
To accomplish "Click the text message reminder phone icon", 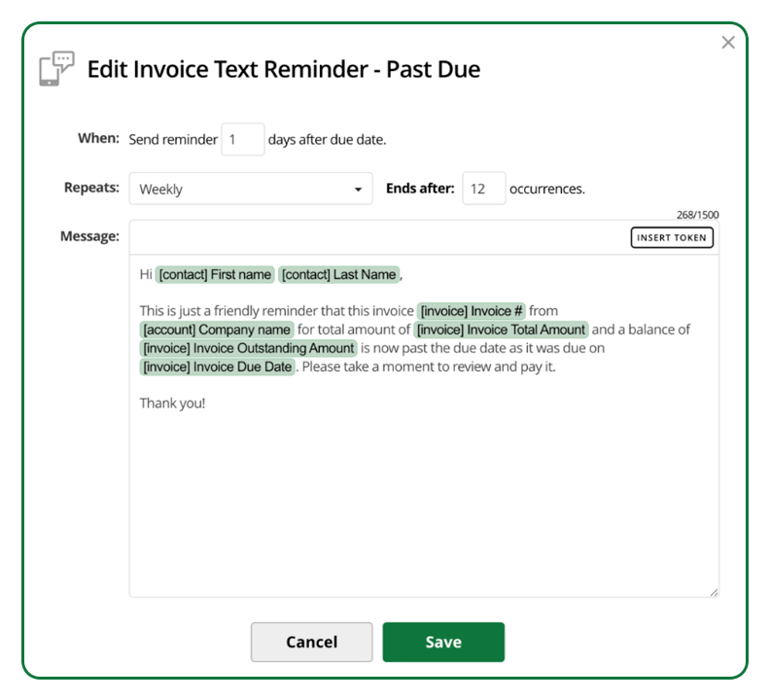I will click(56, 69).
